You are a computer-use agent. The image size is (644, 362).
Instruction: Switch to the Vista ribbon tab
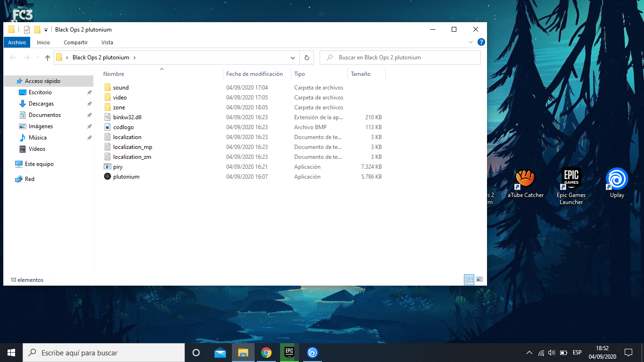[107, 42]
